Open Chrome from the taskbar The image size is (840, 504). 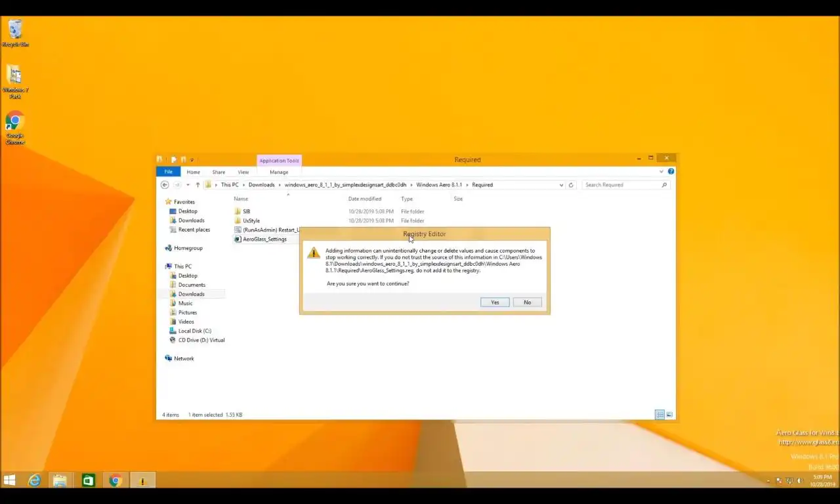coord(115,481)
